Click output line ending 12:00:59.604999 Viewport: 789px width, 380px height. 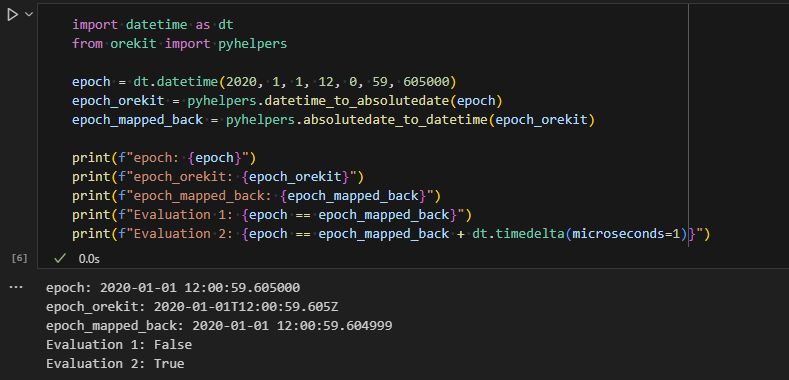(219, 326)
